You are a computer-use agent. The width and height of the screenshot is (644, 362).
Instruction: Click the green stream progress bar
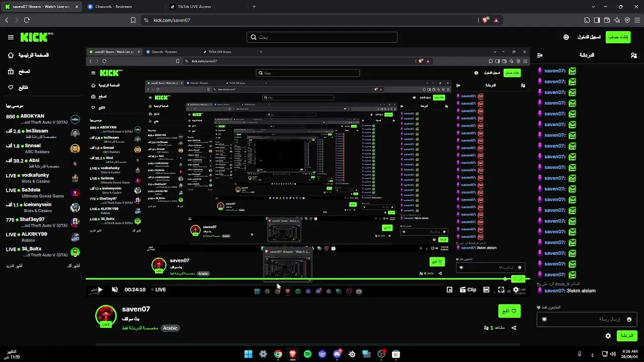[307, 279]
